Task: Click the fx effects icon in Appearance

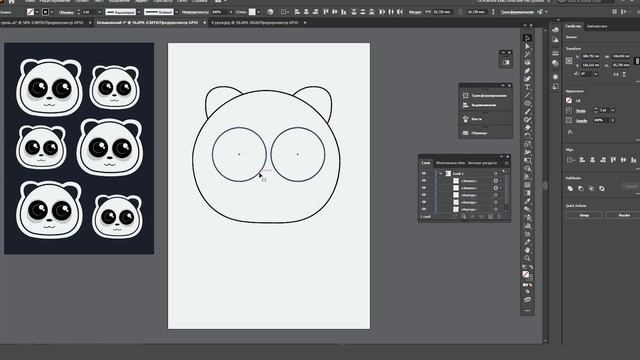Action: (x=570, y=131)
